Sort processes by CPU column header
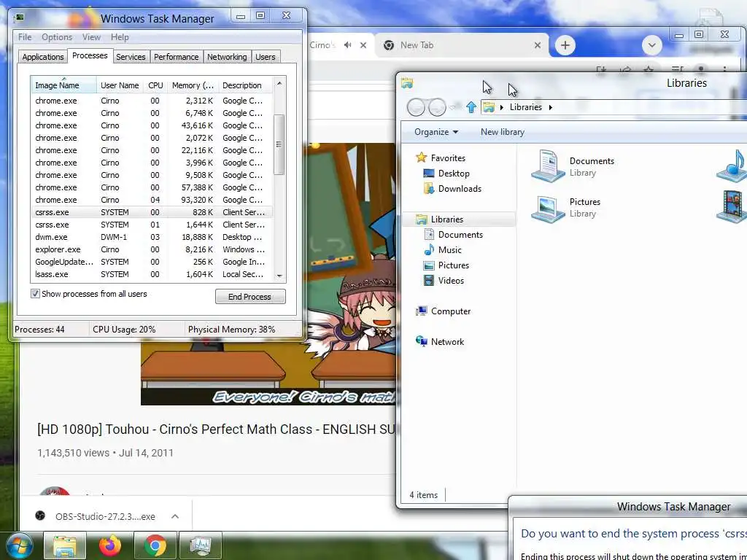 point(155,85)
